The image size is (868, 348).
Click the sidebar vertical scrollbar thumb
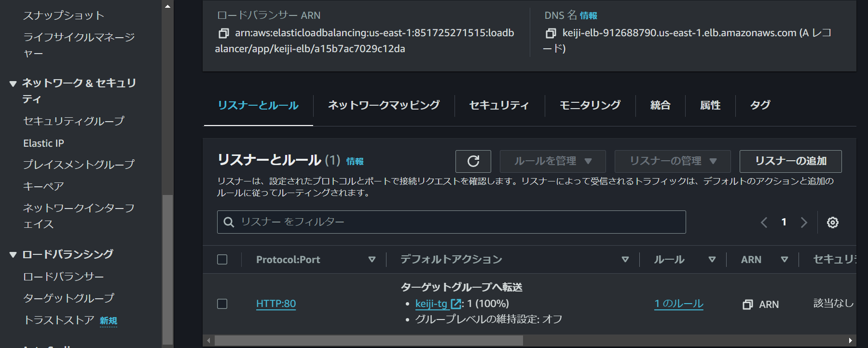pyautogui.click(x=167, y=269)
